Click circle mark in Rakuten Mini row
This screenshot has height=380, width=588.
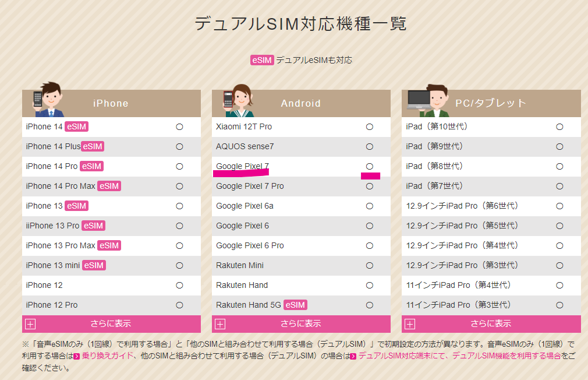click(x=370, y=265)
